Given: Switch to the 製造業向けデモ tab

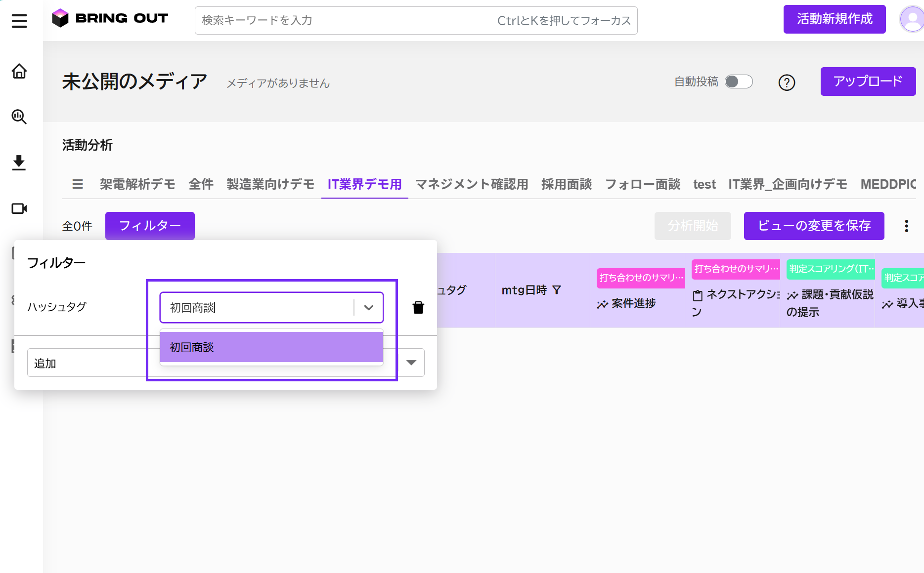Looking at the screenshot, I should tap(270, 184).
